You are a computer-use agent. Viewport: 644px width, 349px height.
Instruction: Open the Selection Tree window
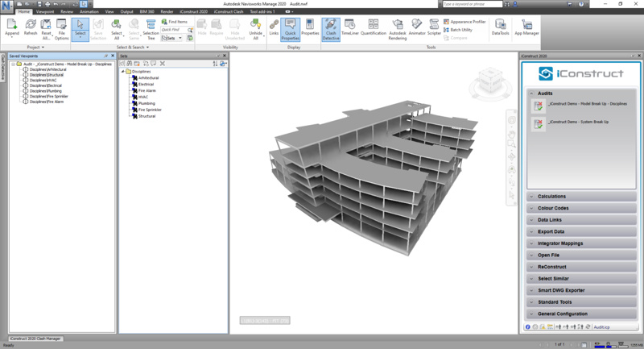[151, 29]
